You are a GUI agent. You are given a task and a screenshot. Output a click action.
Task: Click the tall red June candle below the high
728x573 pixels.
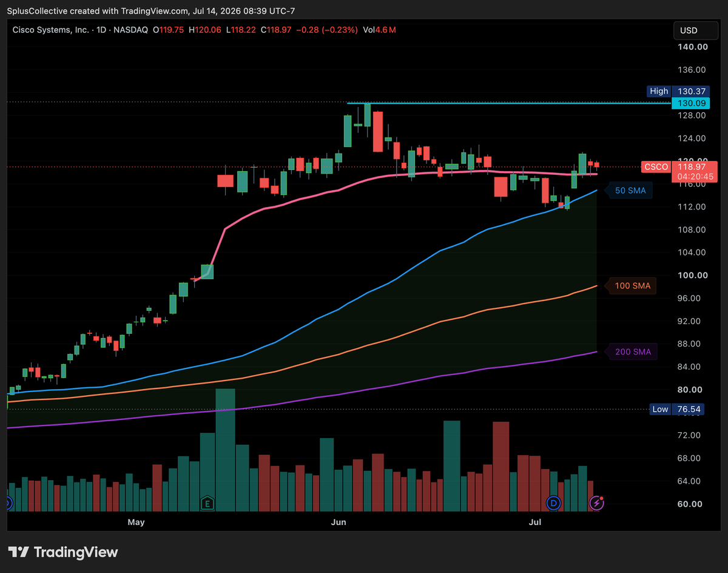pyautogui.click(x=378, y=131)
